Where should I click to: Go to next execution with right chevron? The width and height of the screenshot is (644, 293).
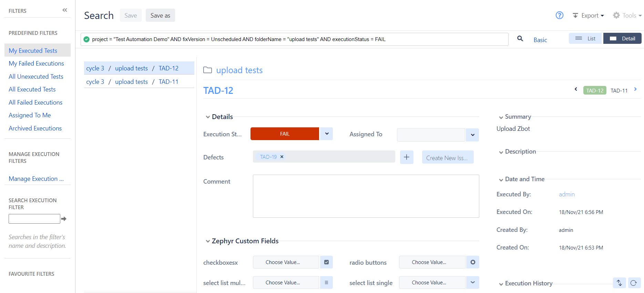tap(635, 89)
